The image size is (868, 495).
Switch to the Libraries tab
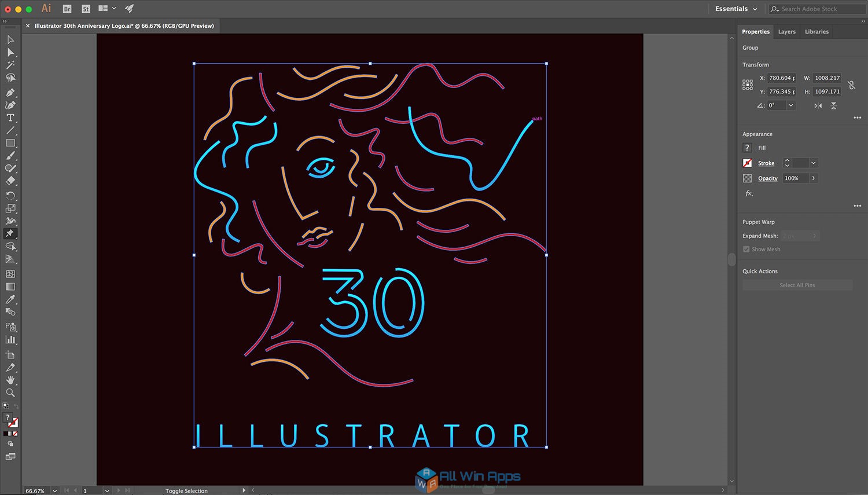pos(816,32)
